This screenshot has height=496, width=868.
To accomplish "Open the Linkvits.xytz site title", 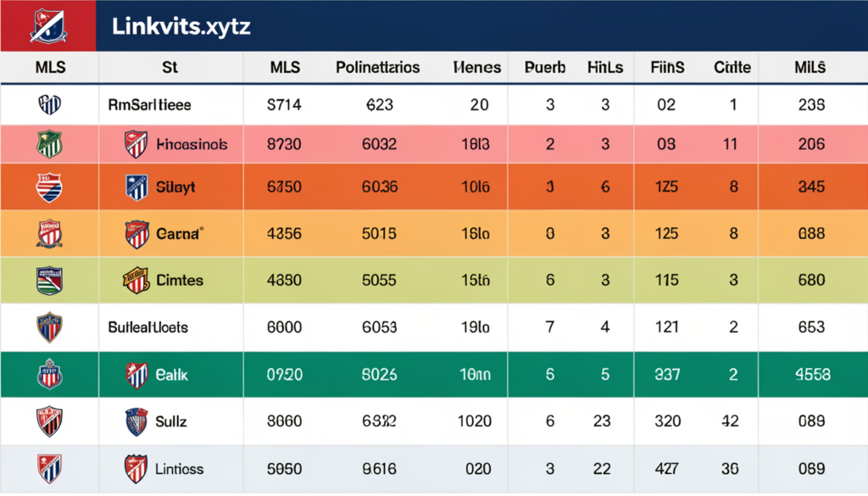I will (181, 26).
